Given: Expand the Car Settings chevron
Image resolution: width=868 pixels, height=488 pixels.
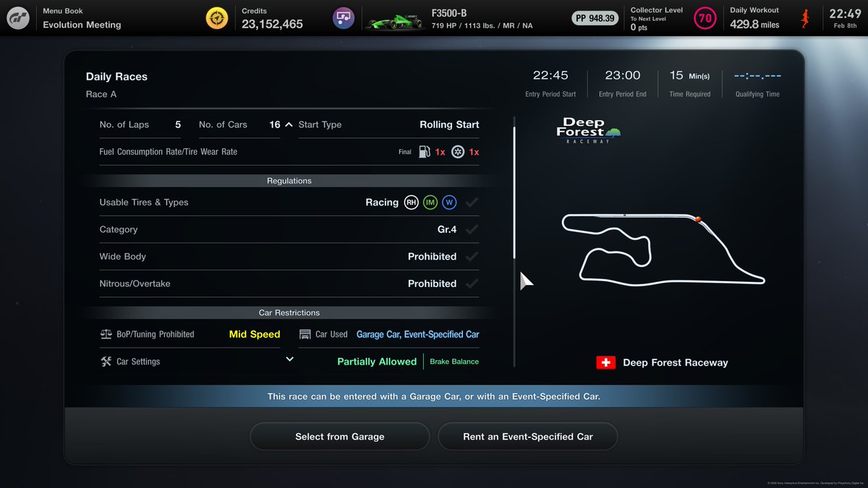Looking at the screenshot, I should click(x=289, y=359).
